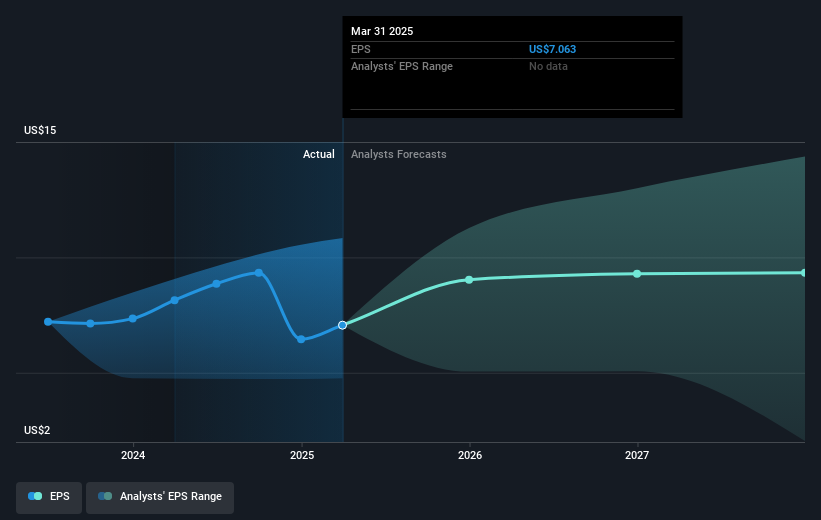
Task: Click the EPS swatch in the legend
Action: (x=35, y=496)
